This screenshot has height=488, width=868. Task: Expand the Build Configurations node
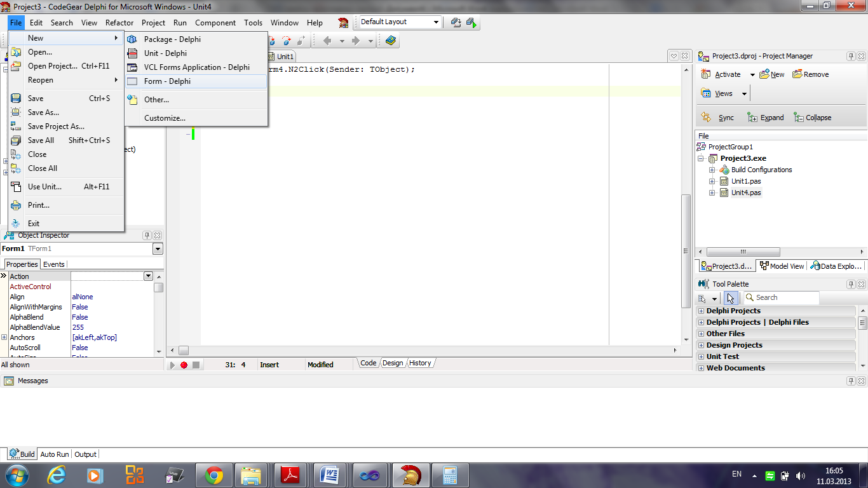712,170
